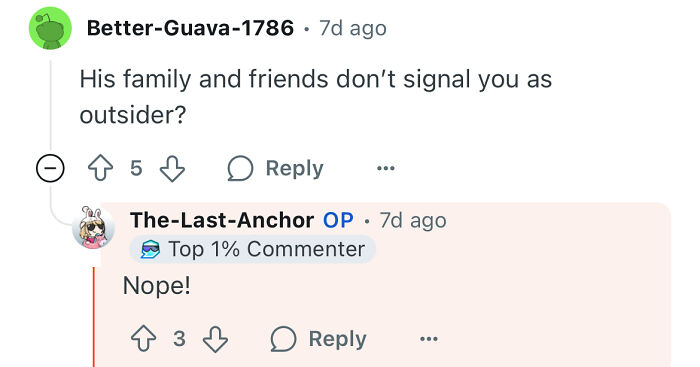
Task: Open Better-Guava-1786's green avatar
Action: [x=50, y=28]
